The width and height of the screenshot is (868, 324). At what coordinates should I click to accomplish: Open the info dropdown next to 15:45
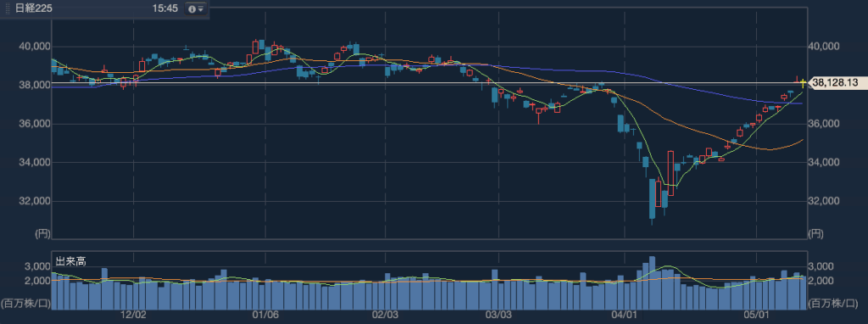pyautogui.click(x=196, y=9)
